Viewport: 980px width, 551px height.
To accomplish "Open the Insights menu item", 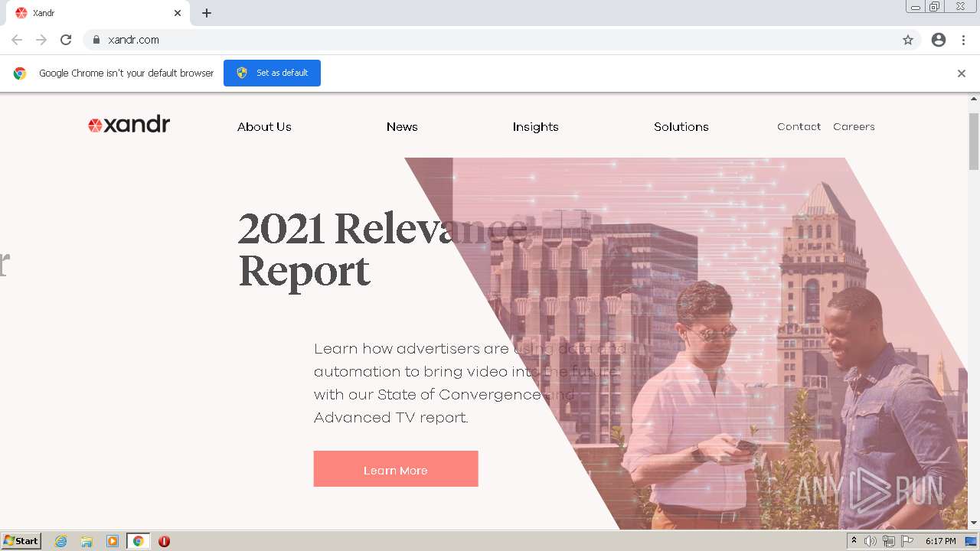I will click(536, 127).
